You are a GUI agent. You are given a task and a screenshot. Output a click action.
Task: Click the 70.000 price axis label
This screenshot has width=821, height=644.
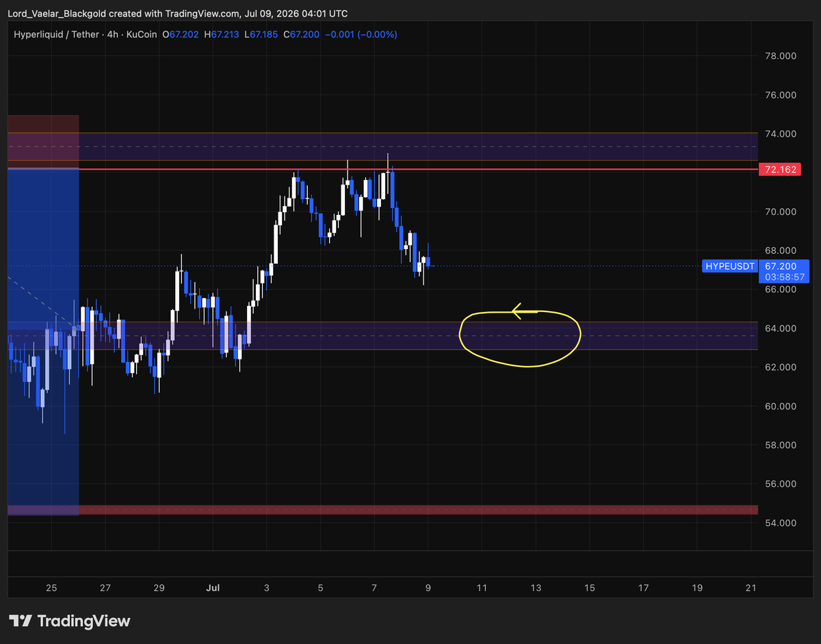coord(780,211)
